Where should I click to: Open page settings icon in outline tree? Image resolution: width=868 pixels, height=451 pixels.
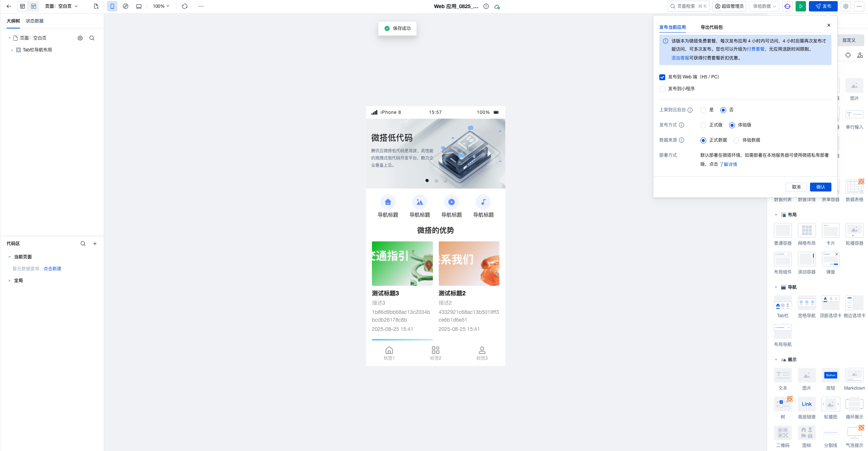(80, 38)
